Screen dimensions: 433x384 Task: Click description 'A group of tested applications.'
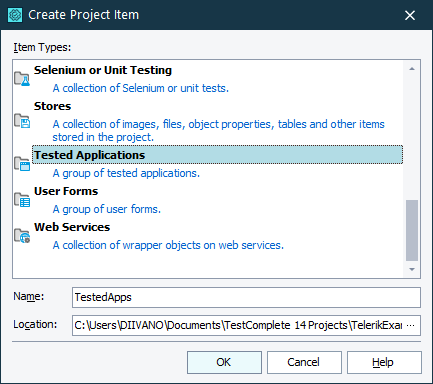click(126, 173)
